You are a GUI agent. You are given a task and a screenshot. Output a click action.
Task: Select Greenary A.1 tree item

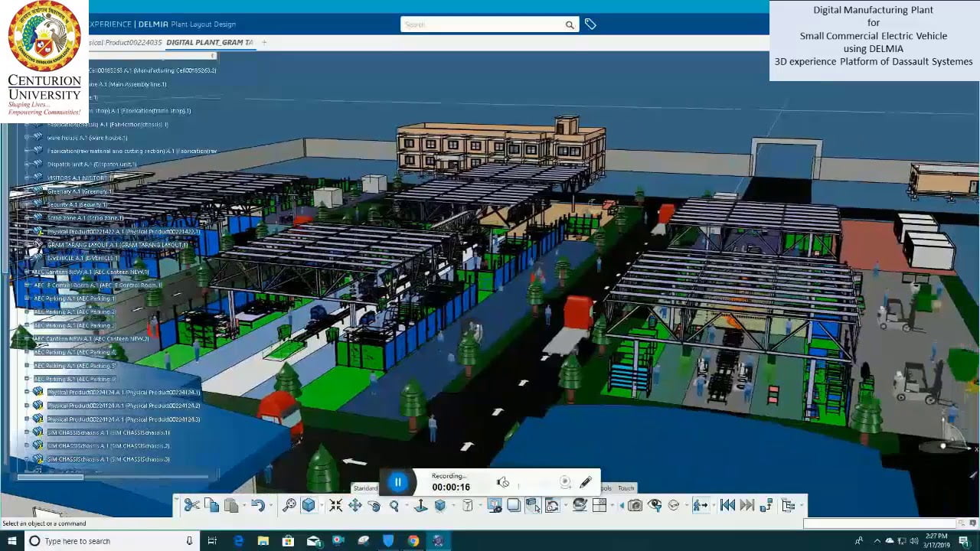tap(80, 191)
